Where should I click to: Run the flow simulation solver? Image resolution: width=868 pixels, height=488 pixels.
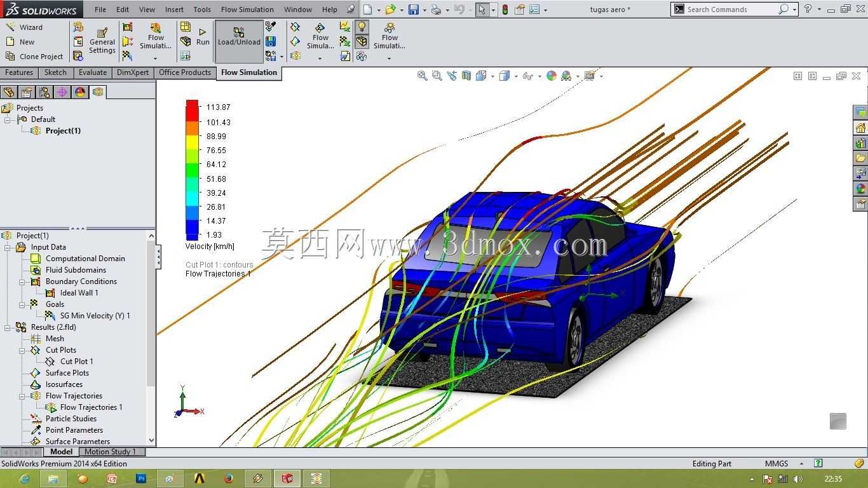point(203,36)
